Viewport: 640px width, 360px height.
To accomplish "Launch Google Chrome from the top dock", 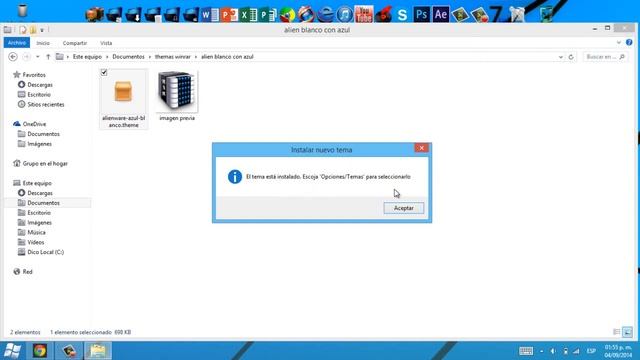I will (x=287, y=15).
